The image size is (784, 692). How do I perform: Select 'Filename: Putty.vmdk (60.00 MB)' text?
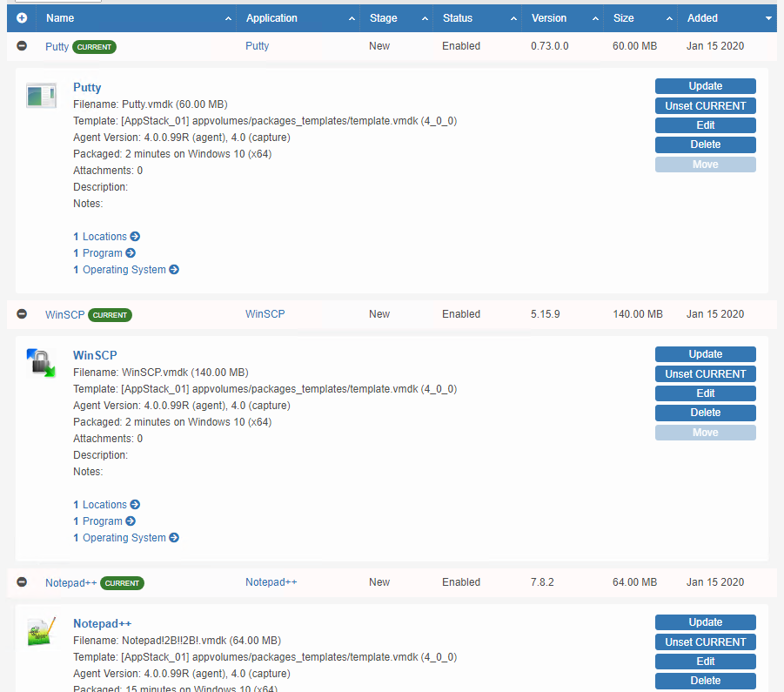150,104
